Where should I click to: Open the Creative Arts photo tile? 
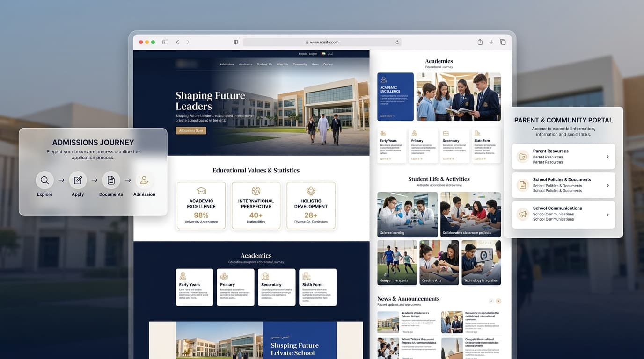pyautogui.click(x=439, y=263)
